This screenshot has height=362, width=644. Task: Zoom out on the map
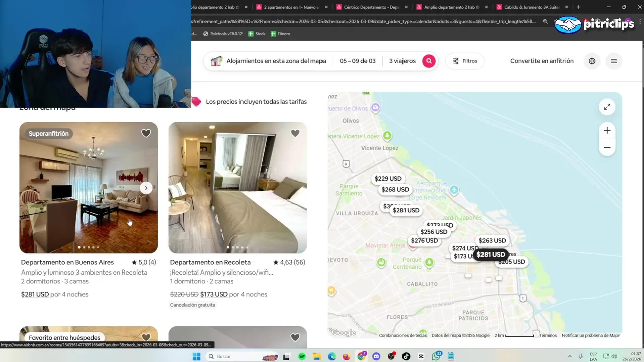607,147
